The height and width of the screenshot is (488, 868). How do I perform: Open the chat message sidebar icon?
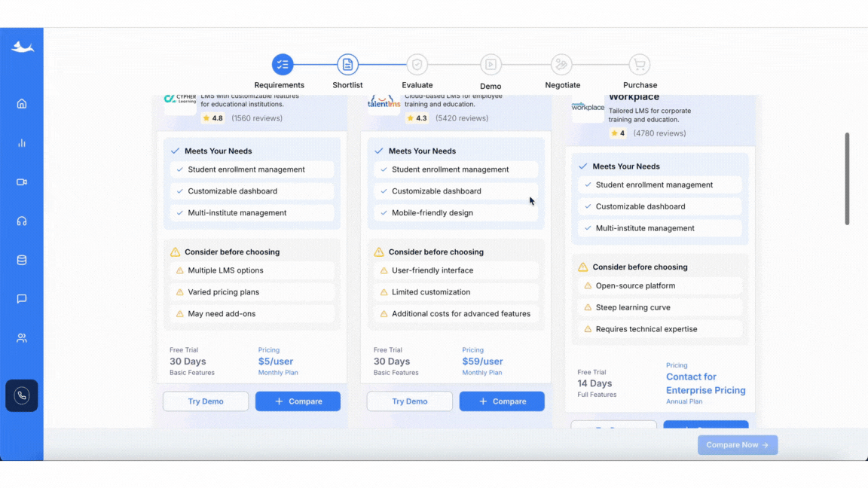point(22,299)
